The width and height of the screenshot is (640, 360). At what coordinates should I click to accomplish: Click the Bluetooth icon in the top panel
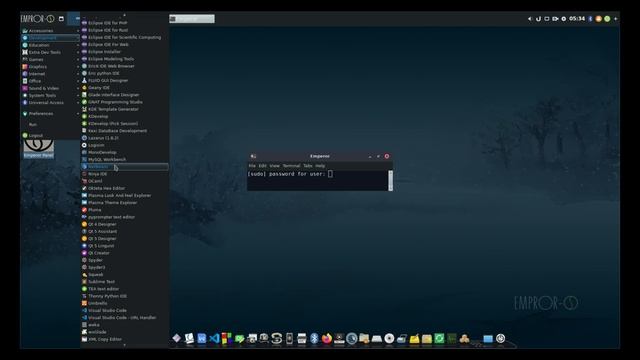pyautogui.click(x=590, y=19)
